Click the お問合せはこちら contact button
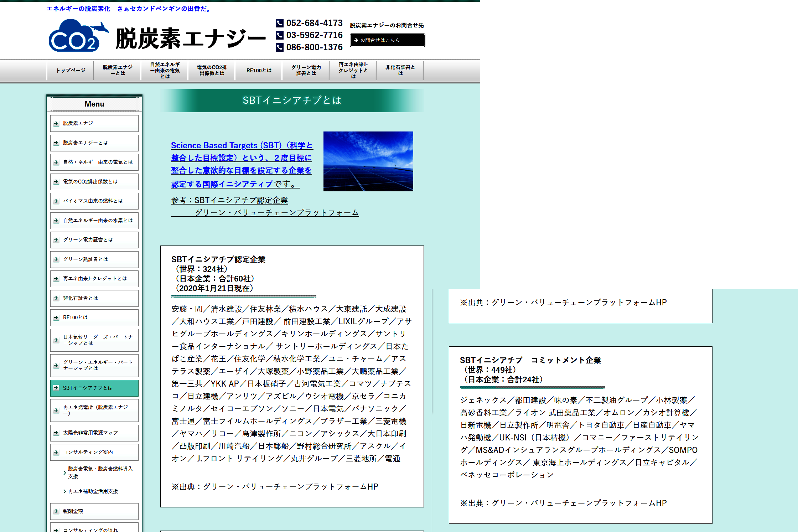Image resolution: width=798 pixels, height=532 pixels. click(387, 40)
